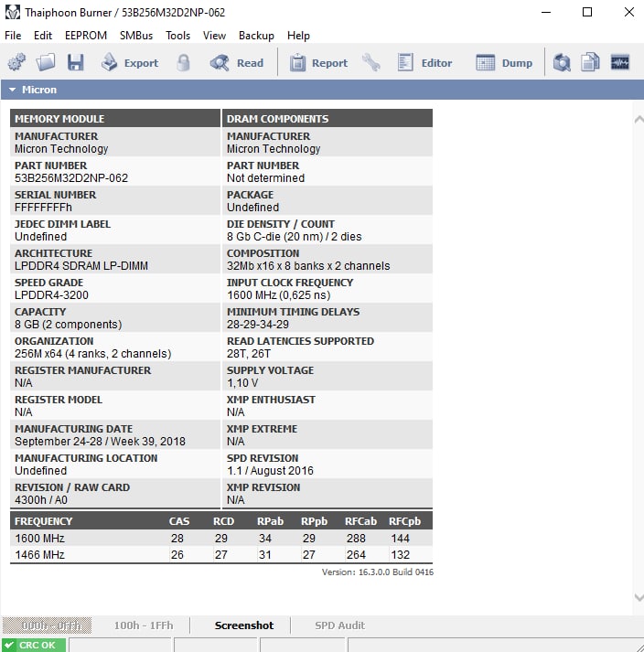Switch to the 100h - 1FFh tab
644x652 pixels.
tap(144, 625)
